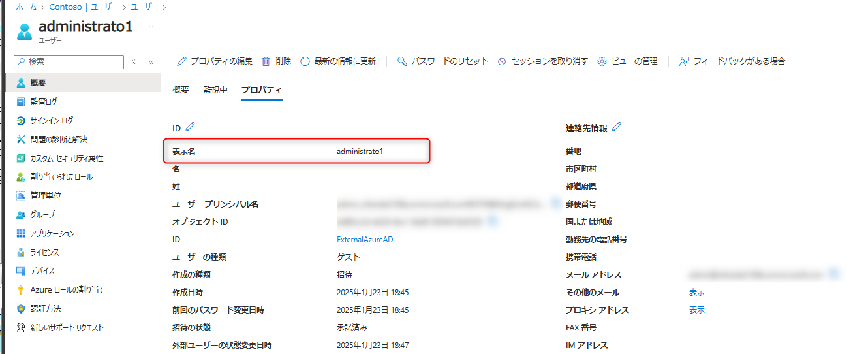Click the ユーザー プリンシパル名 label
868x354 pixels.
pos(215,204)
